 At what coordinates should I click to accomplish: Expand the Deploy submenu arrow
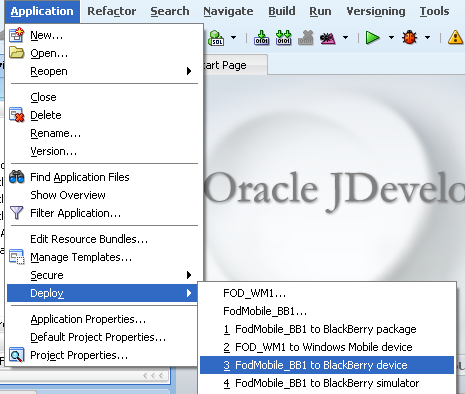point(189,293)
